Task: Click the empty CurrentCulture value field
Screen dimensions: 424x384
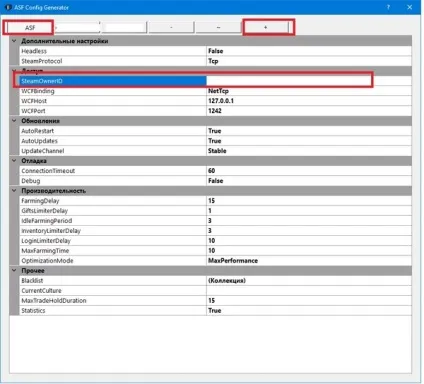Action: (x=309, y=291)
